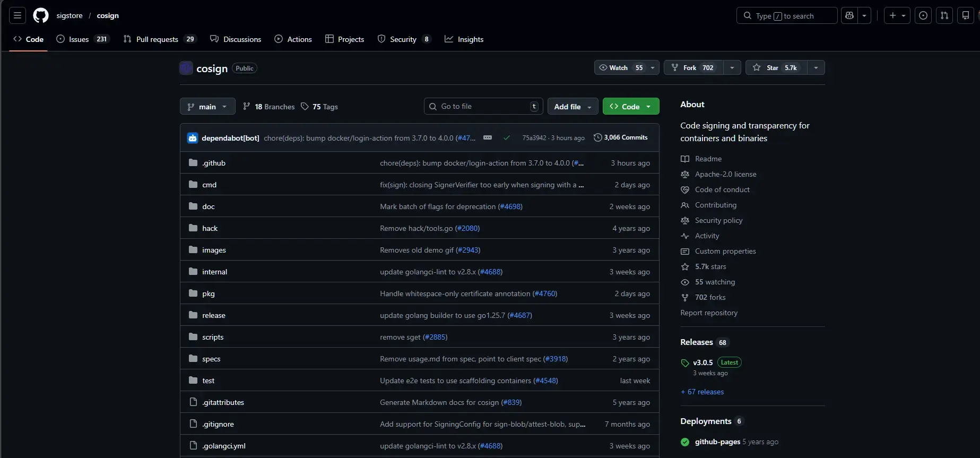This screenshot has height=458, width=980.
Task: Open the cmd folder icon
Action: [193, 184]
